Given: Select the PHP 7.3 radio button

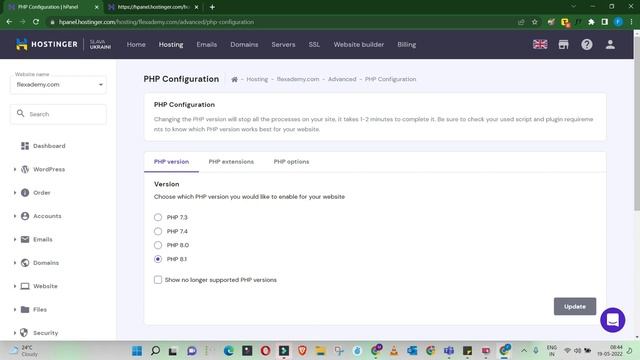Looking at the screenshot, I should tap(158, 217).
